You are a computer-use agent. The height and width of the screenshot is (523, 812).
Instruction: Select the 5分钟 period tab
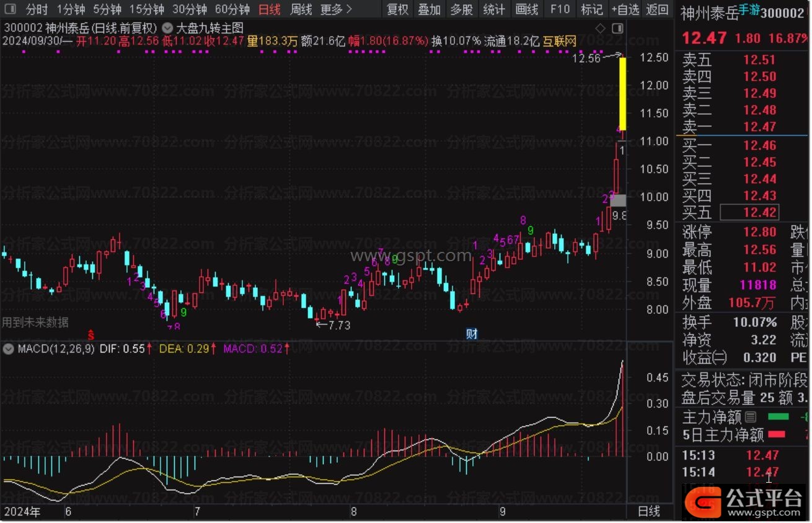(108, 9)
